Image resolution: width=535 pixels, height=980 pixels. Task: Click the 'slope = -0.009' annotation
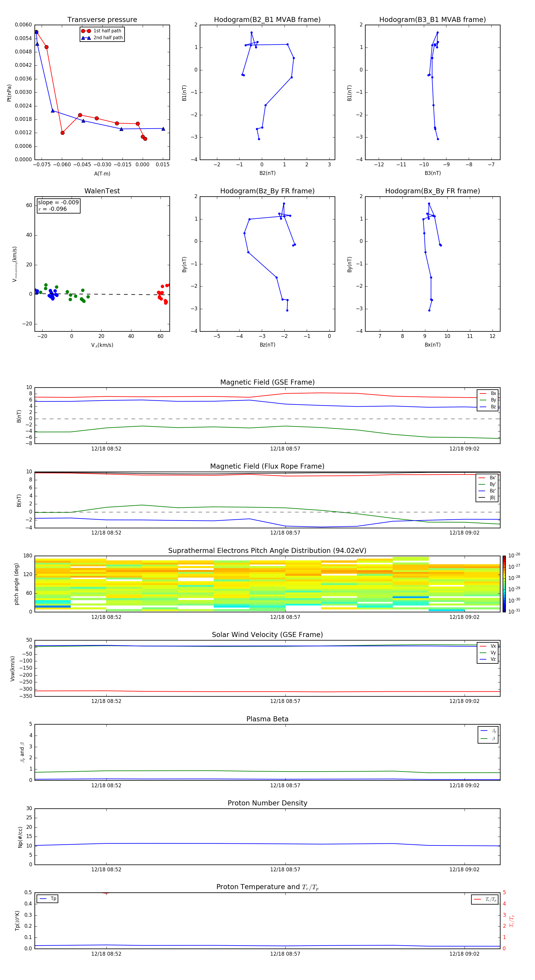pyautogui.click(x=58, y=203)
